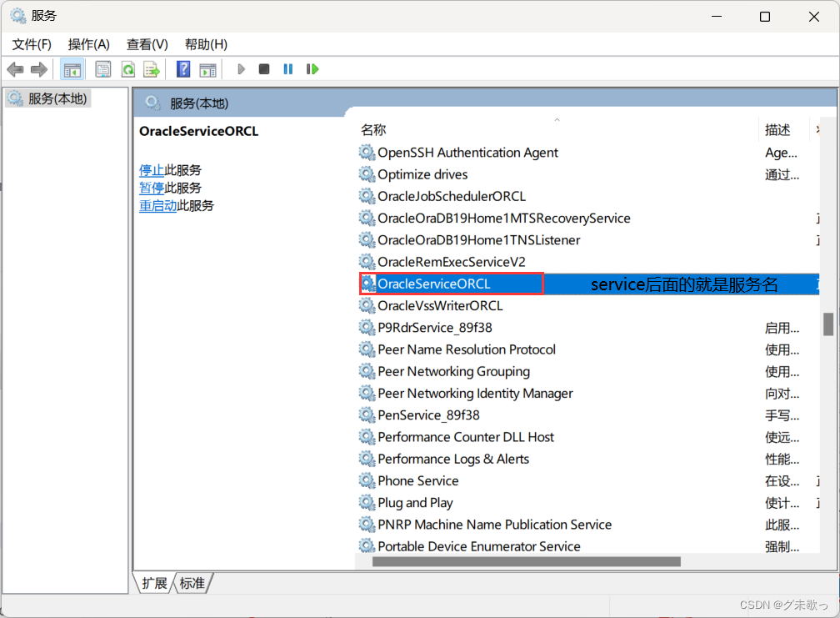
Task: Restart the service with the restart toolbar icon
Action: tap(311, 68)
